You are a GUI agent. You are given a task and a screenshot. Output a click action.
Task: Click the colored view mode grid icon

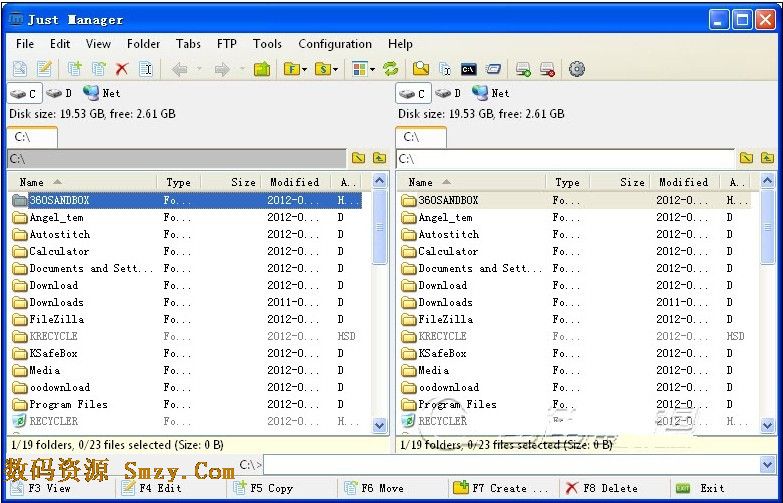pyautogui.click(x=360, y=69)
